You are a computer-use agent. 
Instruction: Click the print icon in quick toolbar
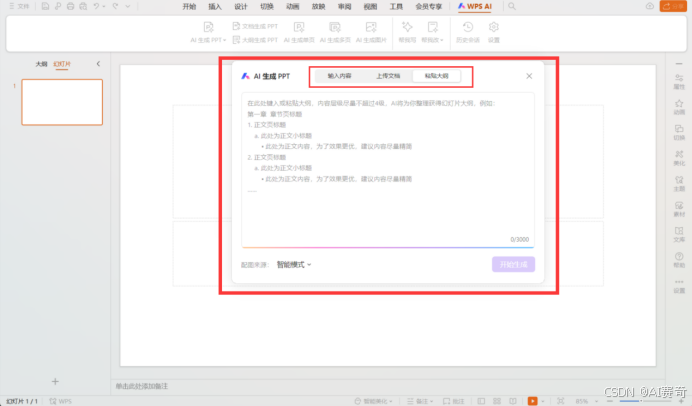click(x=70, y=6)
